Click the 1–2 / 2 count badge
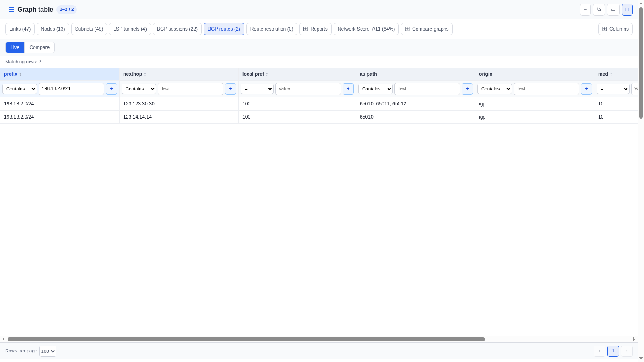 (66, 9)
